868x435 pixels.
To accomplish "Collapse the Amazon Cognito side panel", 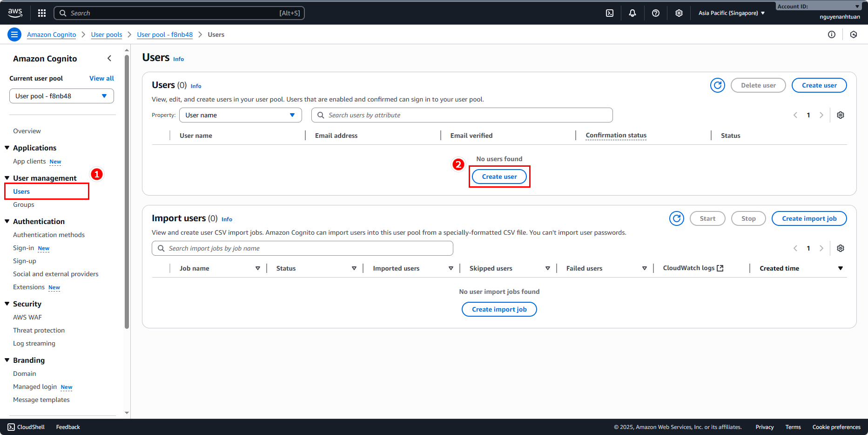I will coord(109,58).
